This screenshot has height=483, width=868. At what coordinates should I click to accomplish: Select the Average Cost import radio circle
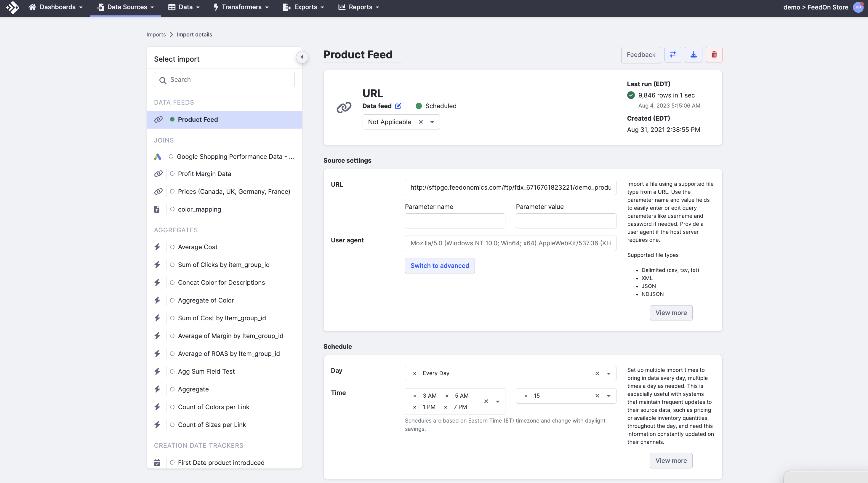pos(172,247)
